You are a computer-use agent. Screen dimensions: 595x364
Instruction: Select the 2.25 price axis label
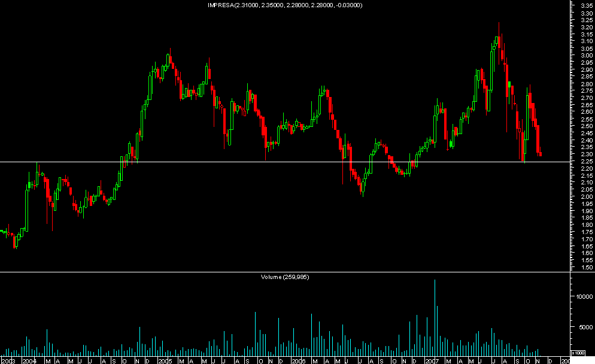pos(587,161)
